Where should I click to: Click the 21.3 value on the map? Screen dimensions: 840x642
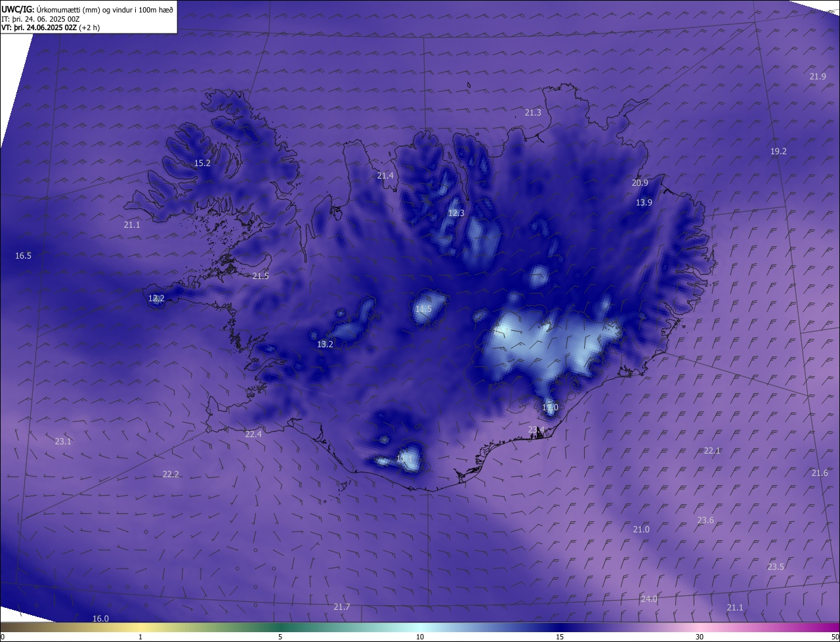click(533, 112)
